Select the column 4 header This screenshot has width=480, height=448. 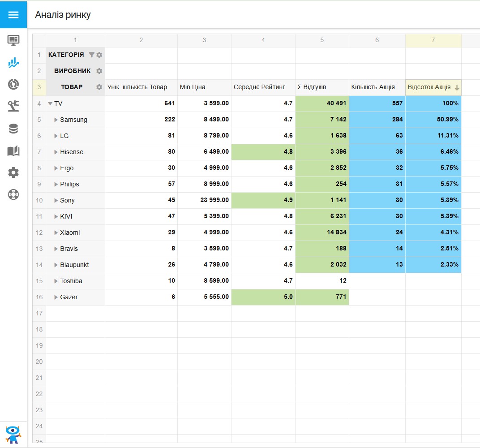pyautogui.click(x=263, y=40)
